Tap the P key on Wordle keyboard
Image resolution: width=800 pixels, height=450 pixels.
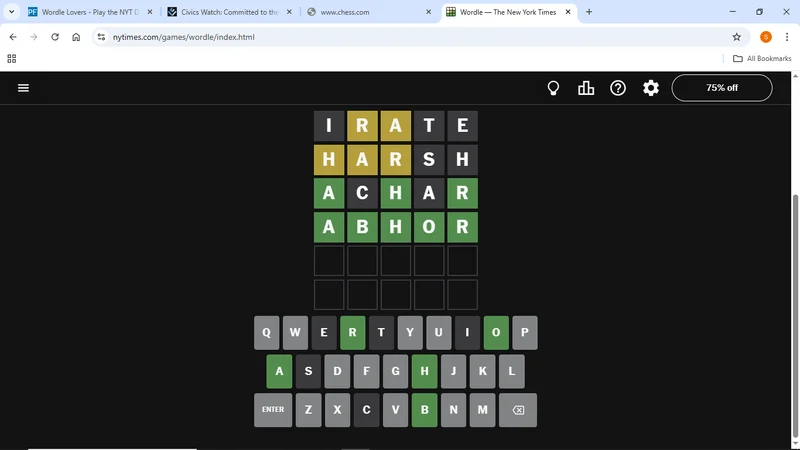(524, 333)
